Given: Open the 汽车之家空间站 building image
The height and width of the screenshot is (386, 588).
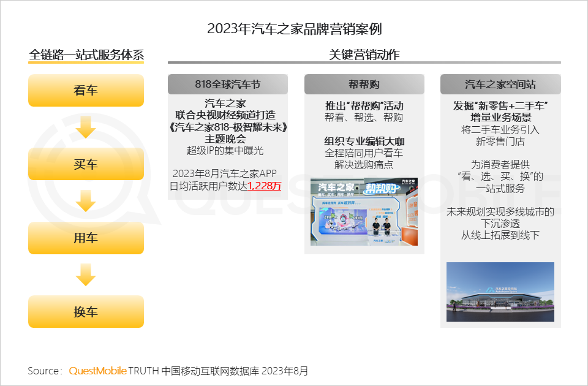Looking at the screenshot, I should pyautogui.click(x=500, y=292).
